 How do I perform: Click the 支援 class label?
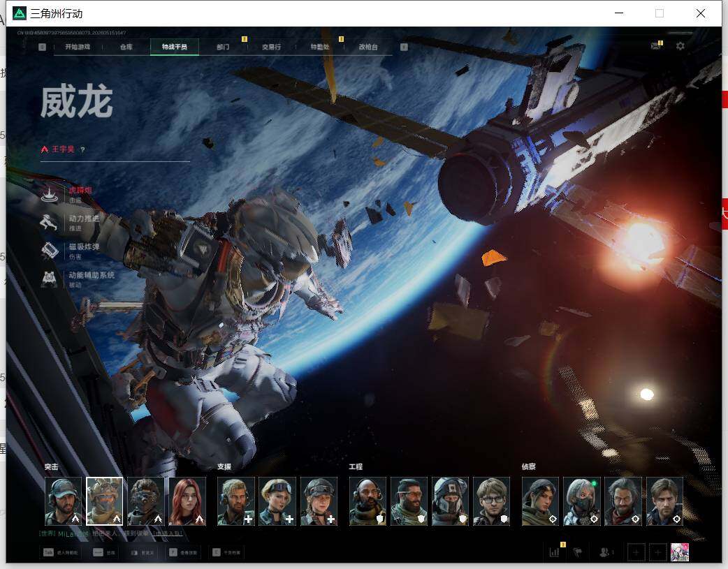point(224,467)
